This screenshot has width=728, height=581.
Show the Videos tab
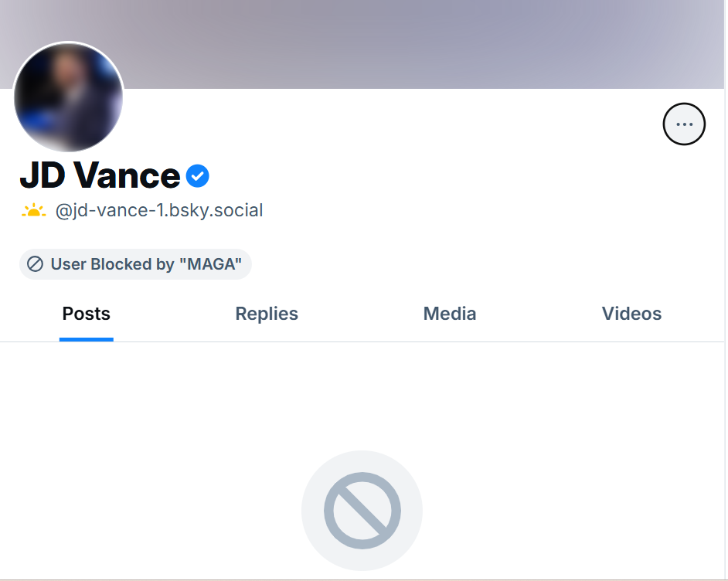(x=631, y=314)
